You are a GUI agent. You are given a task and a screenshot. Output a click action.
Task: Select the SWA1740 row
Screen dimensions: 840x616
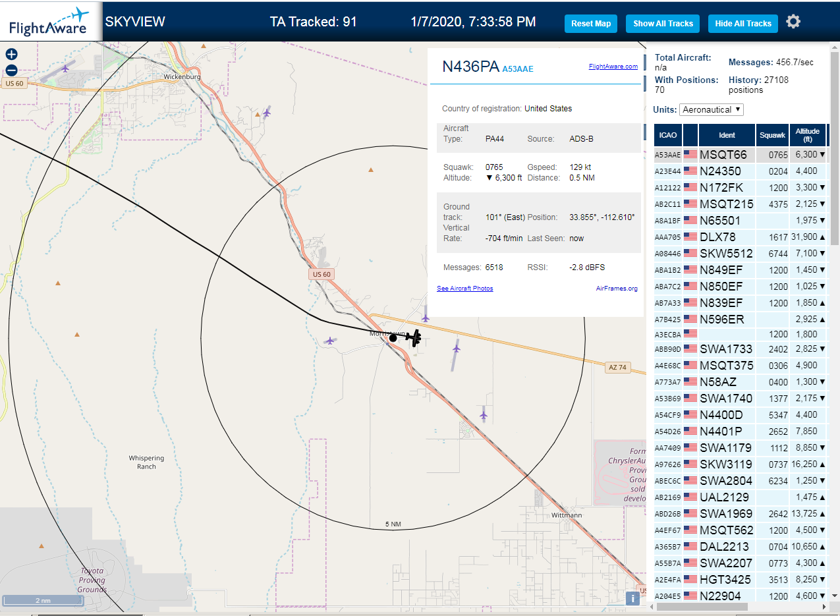[741, 399]
